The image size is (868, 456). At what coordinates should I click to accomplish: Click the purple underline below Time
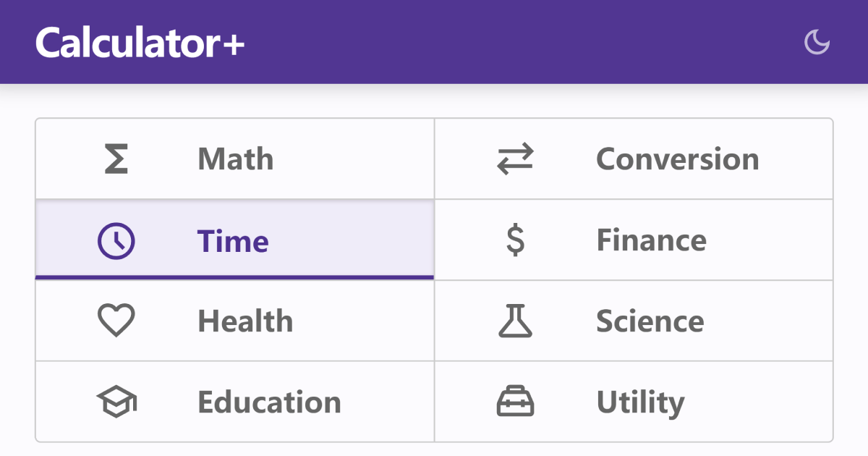(235, 276)
